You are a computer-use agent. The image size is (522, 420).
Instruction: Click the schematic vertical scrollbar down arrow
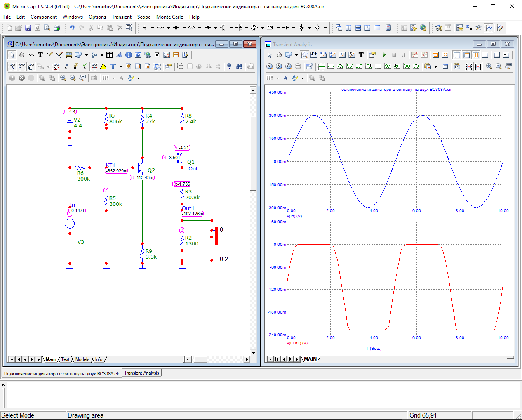coord(253,353)
